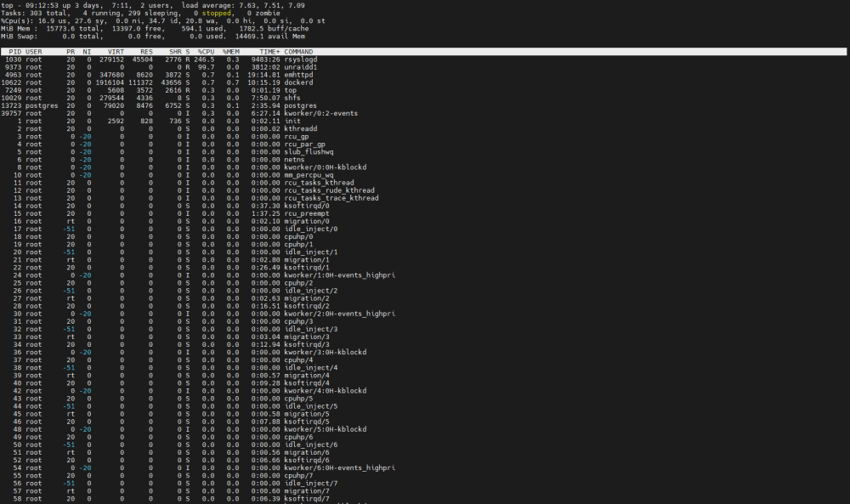Click the USER column header
The height and width of the screenshot is (504, 850).
[34, 52]
